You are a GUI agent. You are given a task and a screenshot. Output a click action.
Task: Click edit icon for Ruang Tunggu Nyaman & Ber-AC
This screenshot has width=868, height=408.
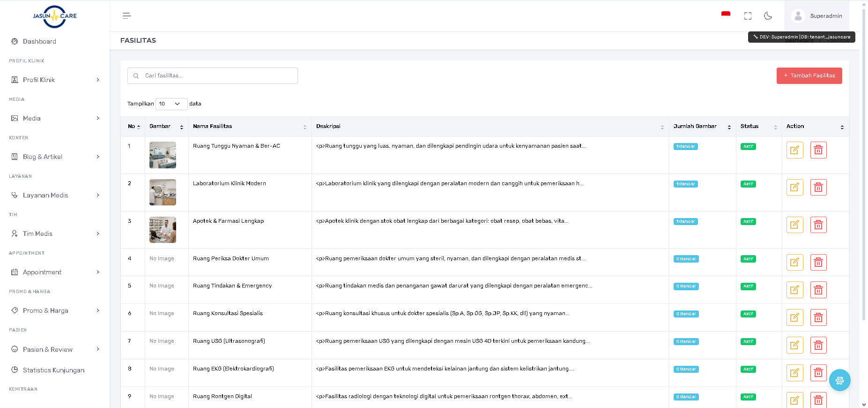tap(794, 150)
